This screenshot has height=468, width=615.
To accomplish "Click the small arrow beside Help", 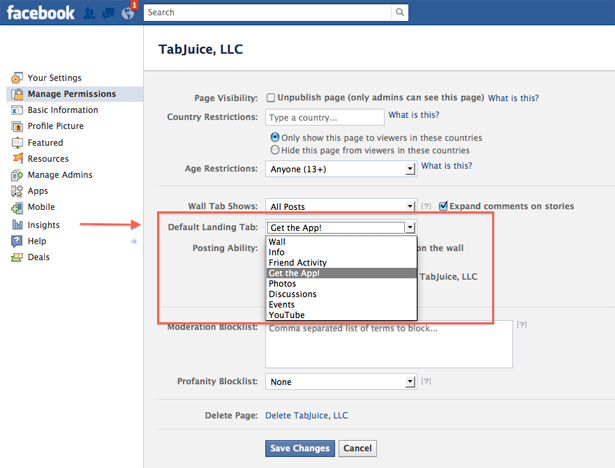I will tap(134, 241).
